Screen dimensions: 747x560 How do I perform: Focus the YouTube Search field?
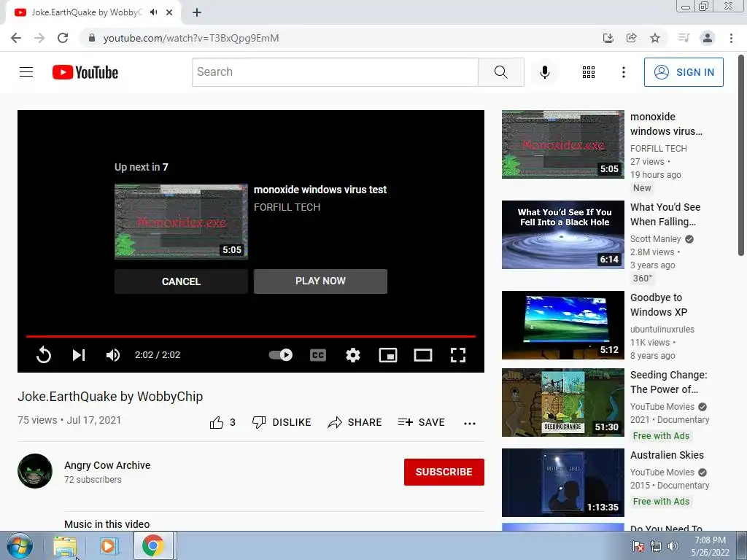click(x=335, y=72)
